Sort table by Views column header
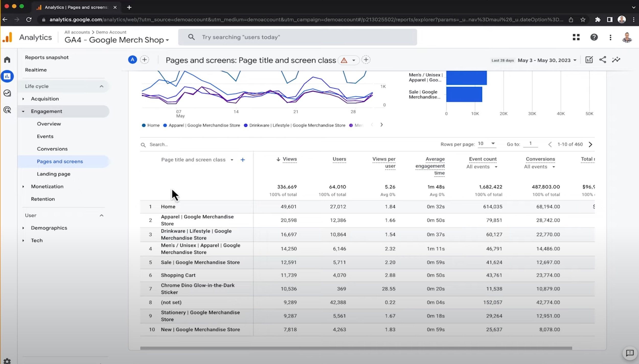Image resolution: width=639 pixels, height=364 pixels. tap(290, 159)
